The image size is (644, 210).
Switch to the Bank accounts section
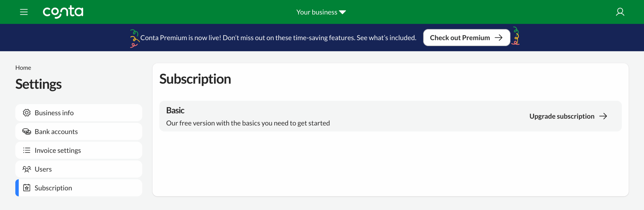(56, 131)
